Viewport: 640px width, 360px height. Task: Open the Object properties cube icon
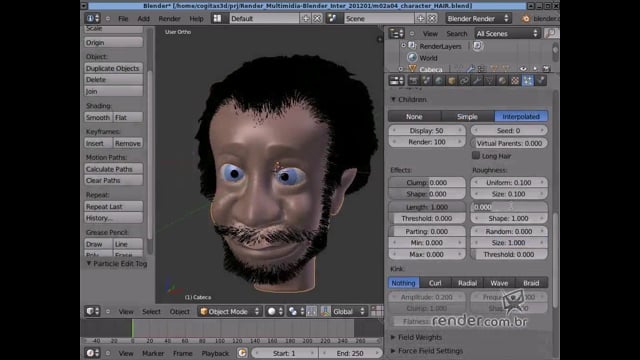point(451,80)
